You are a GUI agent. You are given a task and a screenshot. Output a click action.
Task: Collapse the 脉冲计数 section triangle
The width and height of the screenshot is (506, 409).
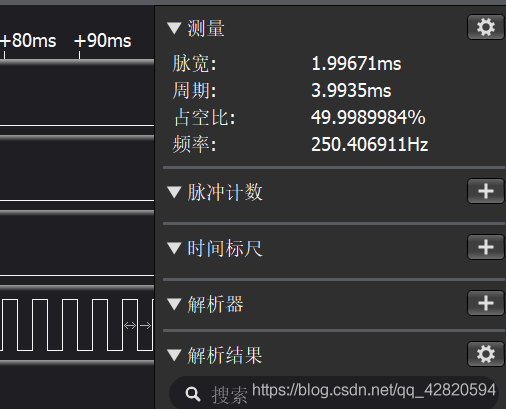point(174,192)
